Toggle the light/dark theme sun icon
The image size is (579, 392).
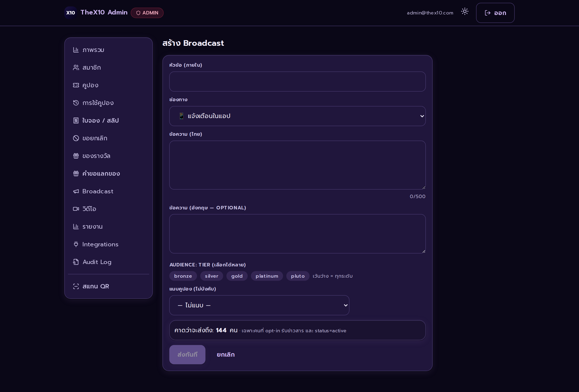pyautogui.click(x=465, y=12)
